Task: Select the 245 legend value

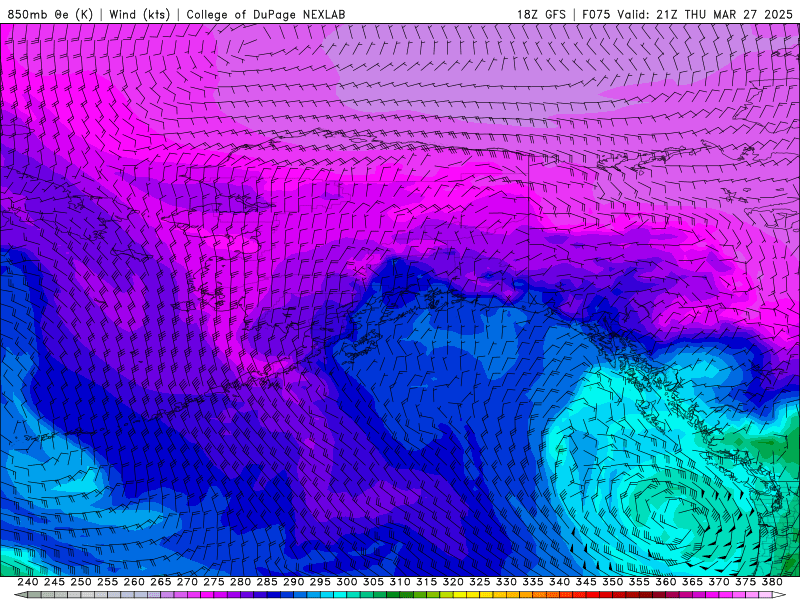Action: tap(54, 582)
